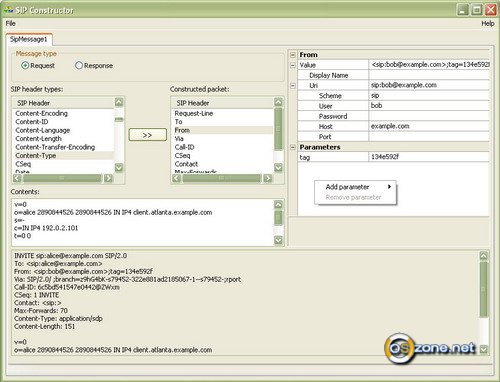Close the SIP Constructor window
Screen dimensions: 500x382
click(x=491, y=10)
